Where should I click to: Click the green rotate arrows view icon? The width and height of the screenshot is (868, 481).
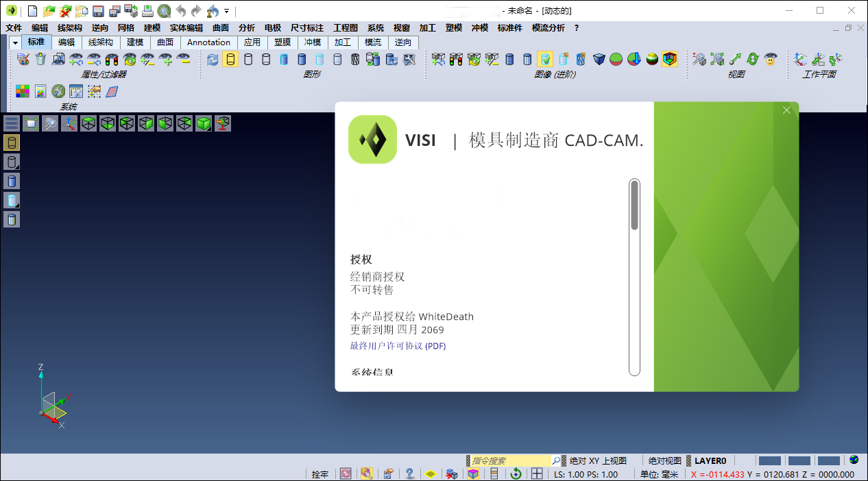coord(752,59)
